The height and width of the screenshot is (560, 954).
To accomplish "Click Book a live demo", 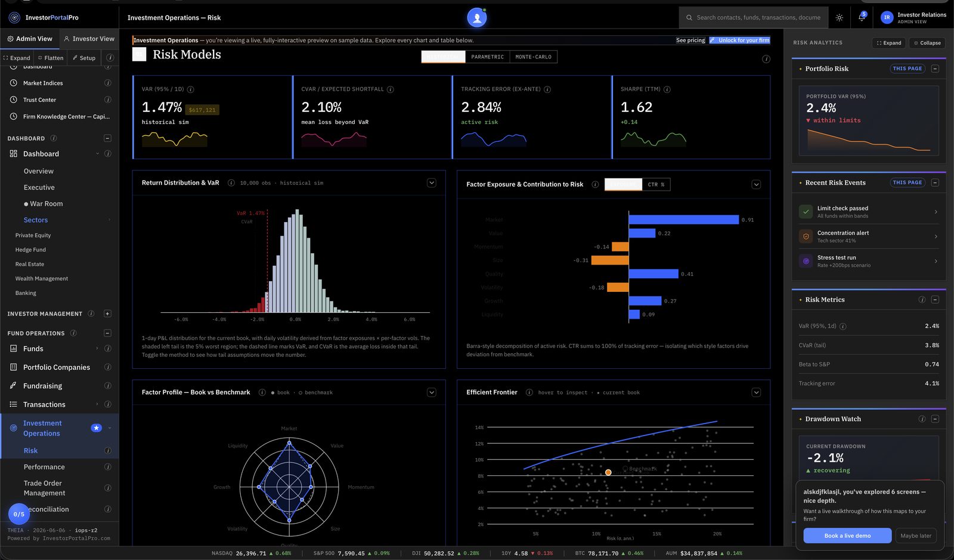I will coord(847,536).
